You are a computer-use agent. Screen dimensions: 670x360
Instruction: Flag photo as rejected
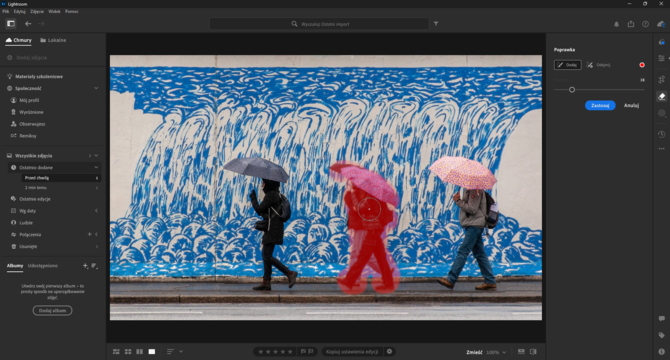311,351
